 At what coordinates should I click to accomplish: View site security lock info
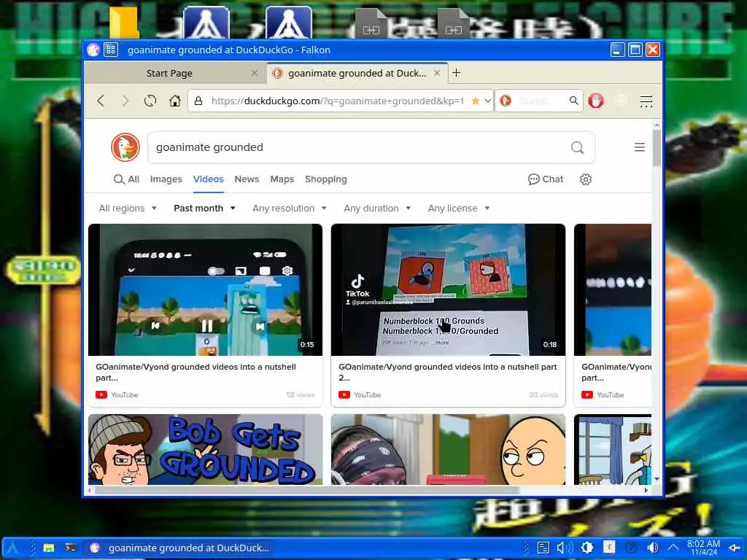tap(198, 101)
